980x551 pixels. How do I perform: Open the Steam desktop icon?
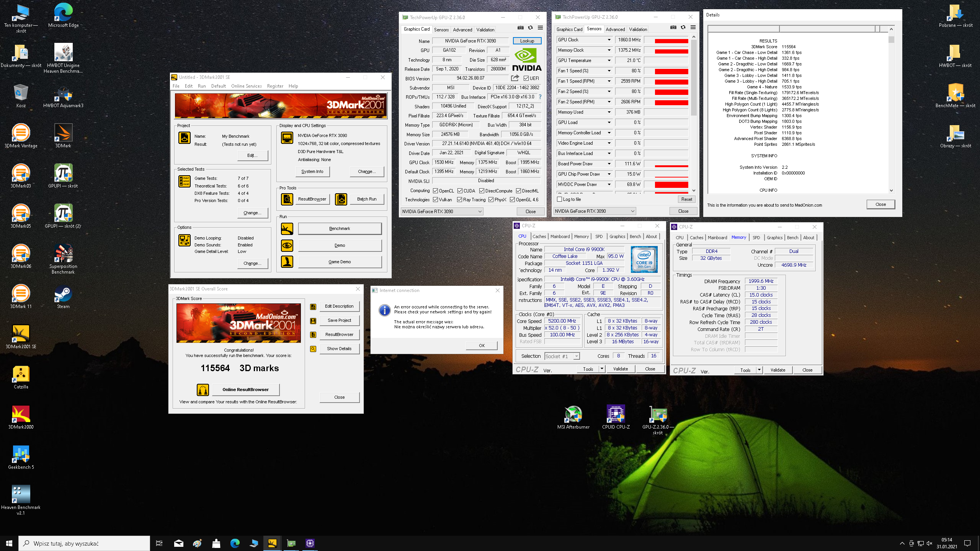(63, 297)
